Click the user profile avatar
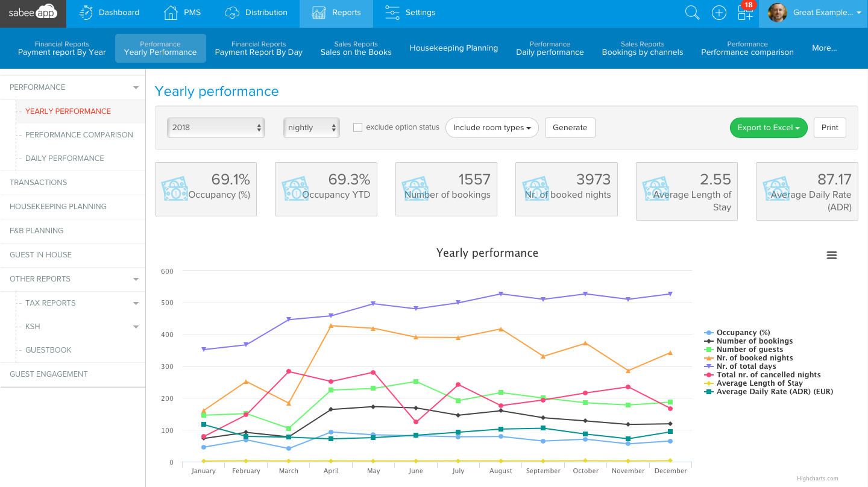Image resolution: width=868 pixels, height=487 pixels. pos(778,13)
